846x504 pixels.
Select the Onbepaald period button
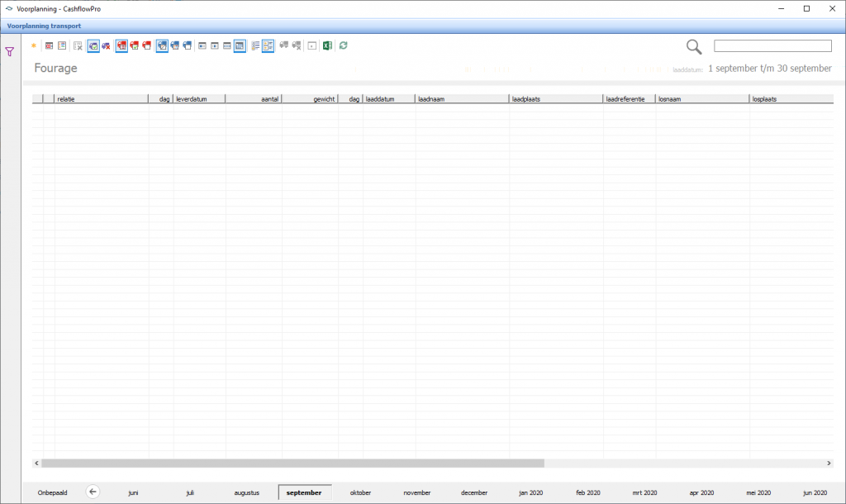tap(52, 492)
